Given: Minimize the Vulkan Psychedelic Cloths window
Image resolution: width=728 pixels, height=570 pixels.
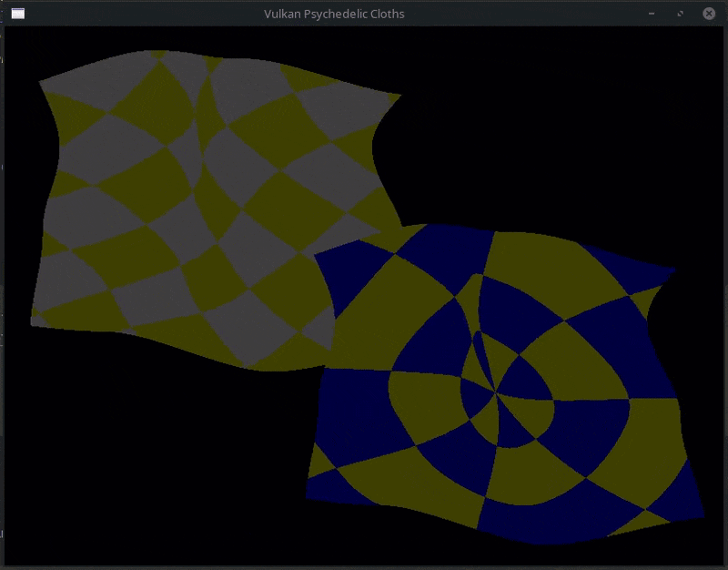Looking at the screenshot, I should click(x=652, y=14).
